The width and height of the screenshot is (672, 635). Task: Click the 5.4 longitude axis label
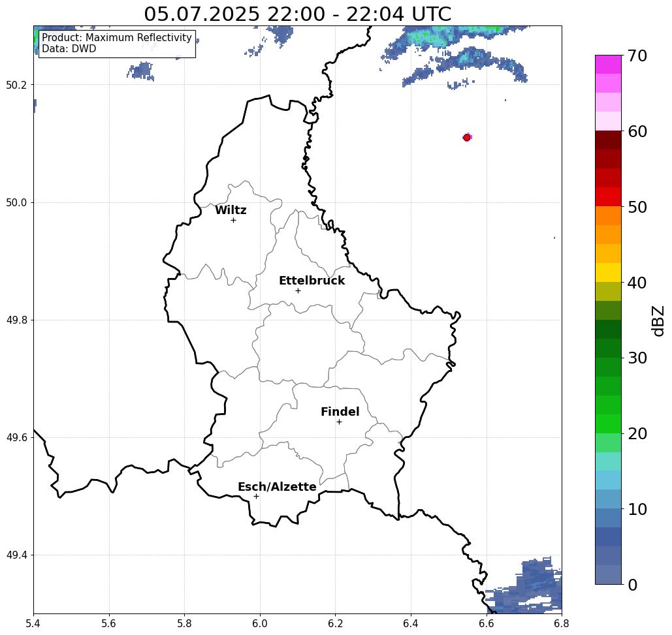33,623
